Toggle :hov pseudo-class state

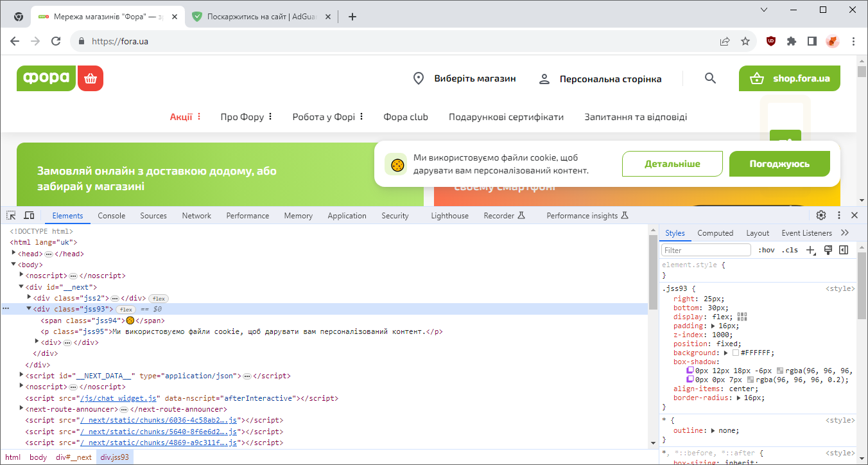pyautogui.click(x=766, y=250)
